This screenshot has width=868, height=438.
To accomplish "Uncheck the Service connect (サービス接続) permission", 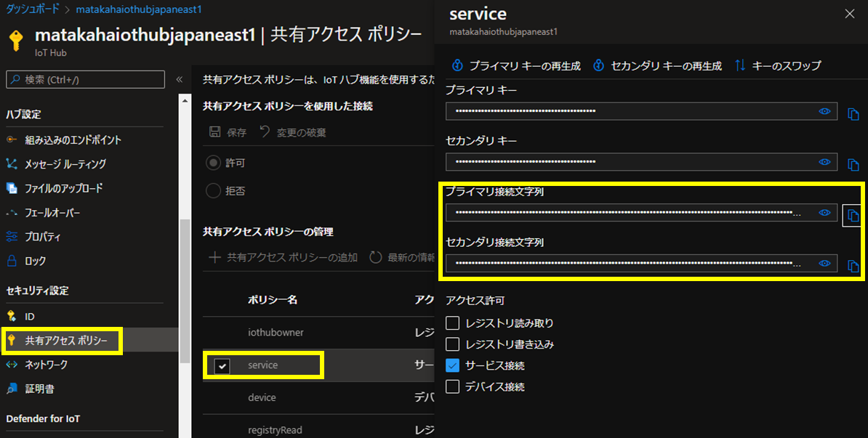I will click(x=452, y=365).
